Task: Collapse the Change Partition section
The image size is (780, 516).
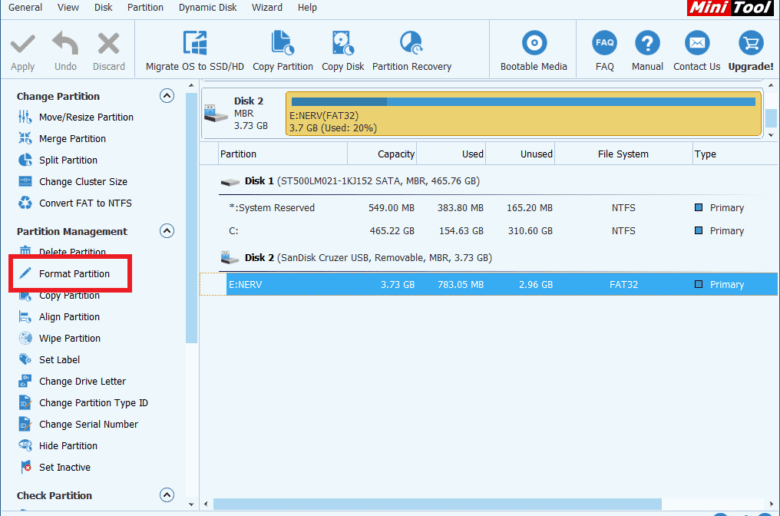Action: (x=167, y=96)
